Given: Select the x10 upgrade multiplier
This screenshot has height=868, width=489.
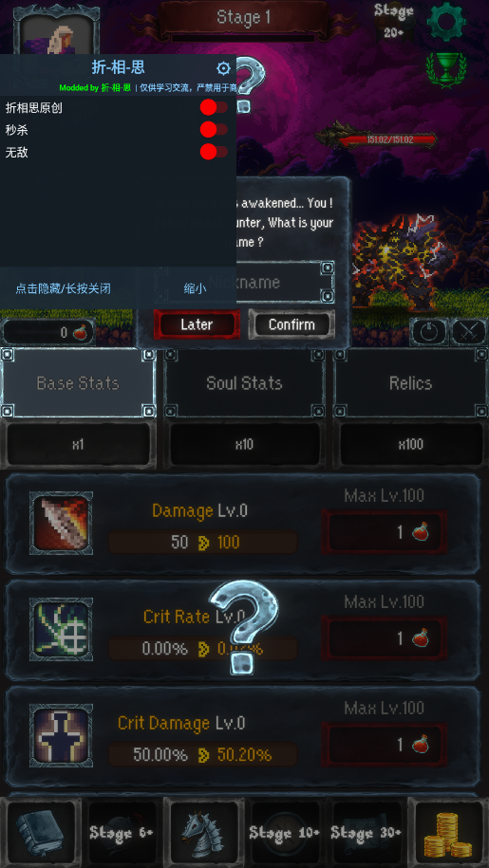Looking at the screenshot, I should click(244, 445).
